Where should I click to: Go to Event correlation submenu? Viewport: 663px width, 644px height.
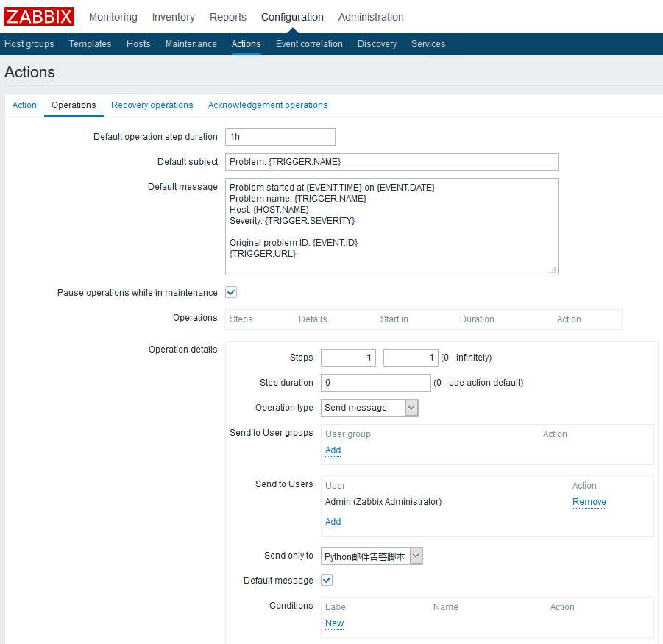point(309,44)
